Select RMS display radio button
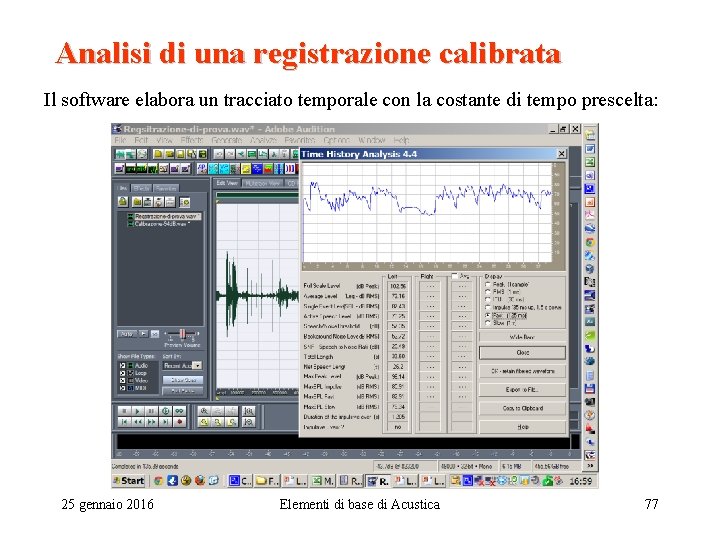This screenshot has width=720, height=540. click(x=488, y=292)
